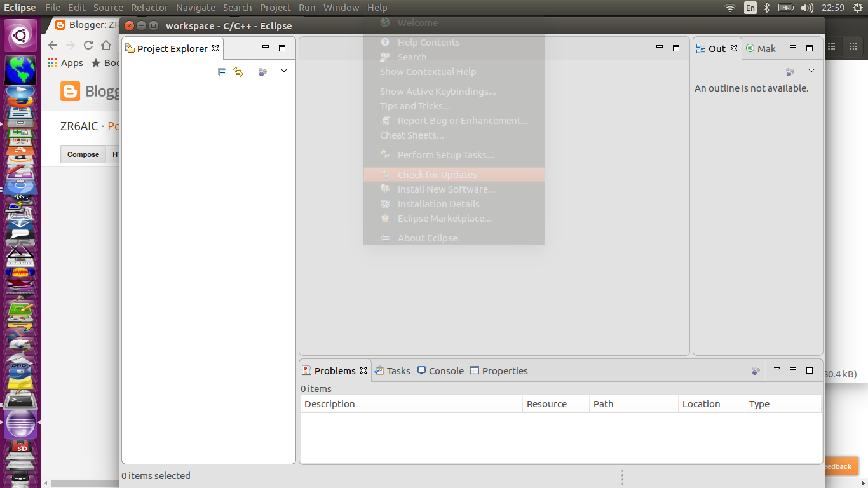Image resolution: width=868 pixels, height=488 pixels.
Task: Open the system power gear menu
Action: 858,8
